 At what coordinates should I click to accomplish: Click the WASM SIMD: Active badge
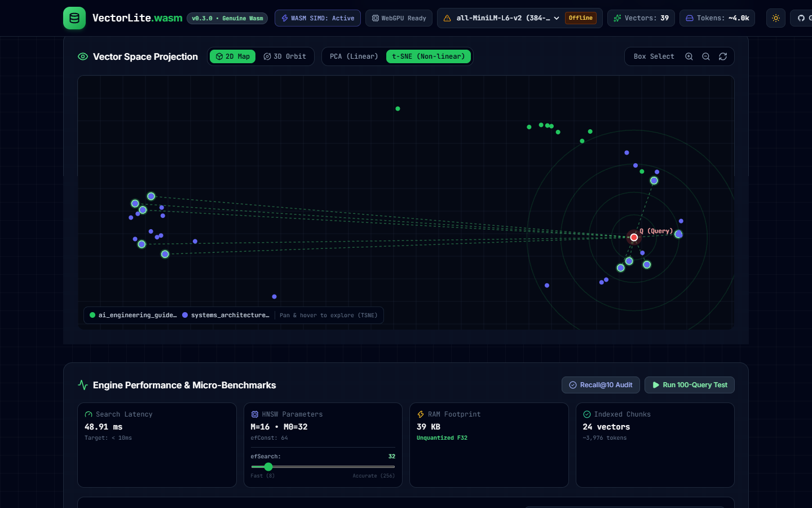(x=318, y=18)
